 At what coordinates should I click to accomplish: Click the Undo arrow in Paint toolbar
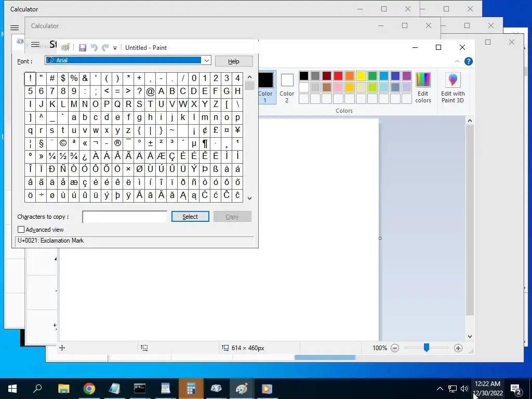tap(95, 48)
